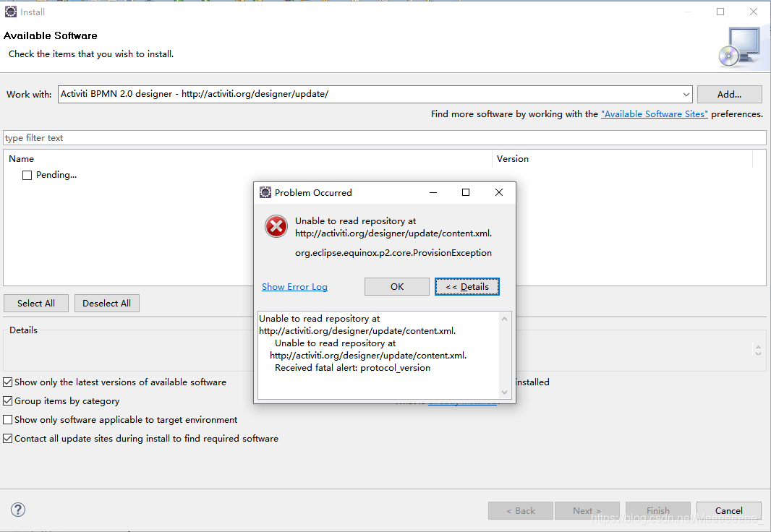This screenshot has width=771, height=532.
Task: Click up arrow of error details scrollbar
Action: [505, 319]
